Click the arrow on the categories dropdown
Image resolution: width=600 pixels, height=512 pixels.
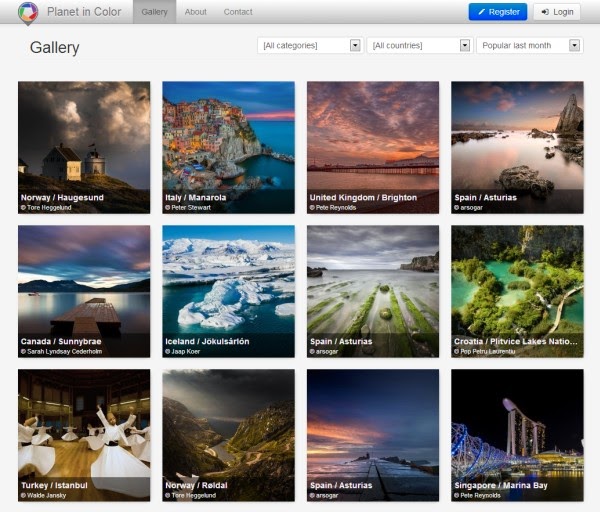pos(355,46)
